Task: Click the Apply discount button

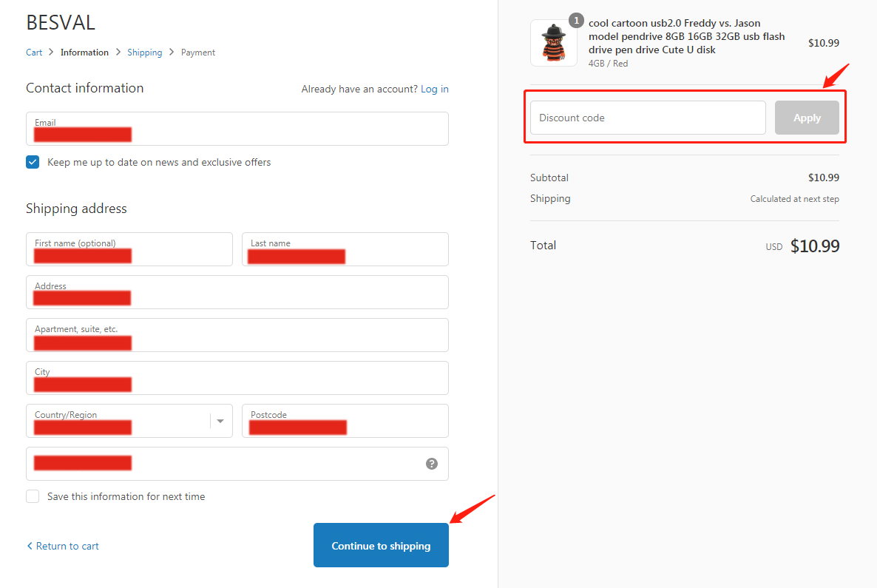Action: 807,118
